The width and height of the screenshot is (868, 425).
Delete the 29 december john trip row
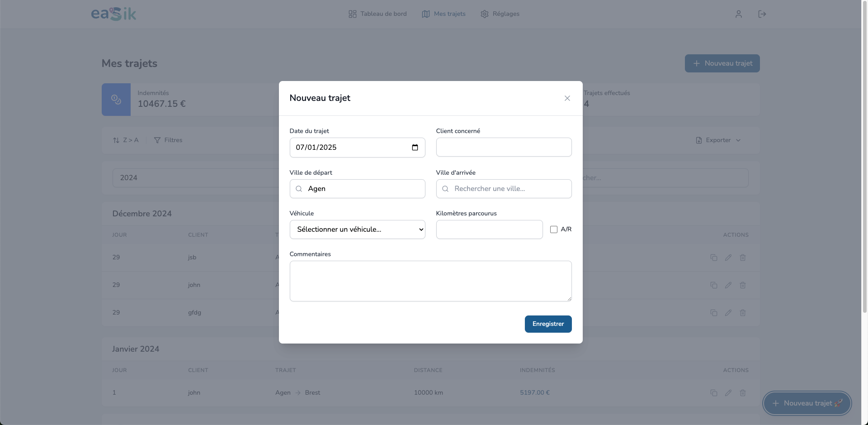(743, 285)
